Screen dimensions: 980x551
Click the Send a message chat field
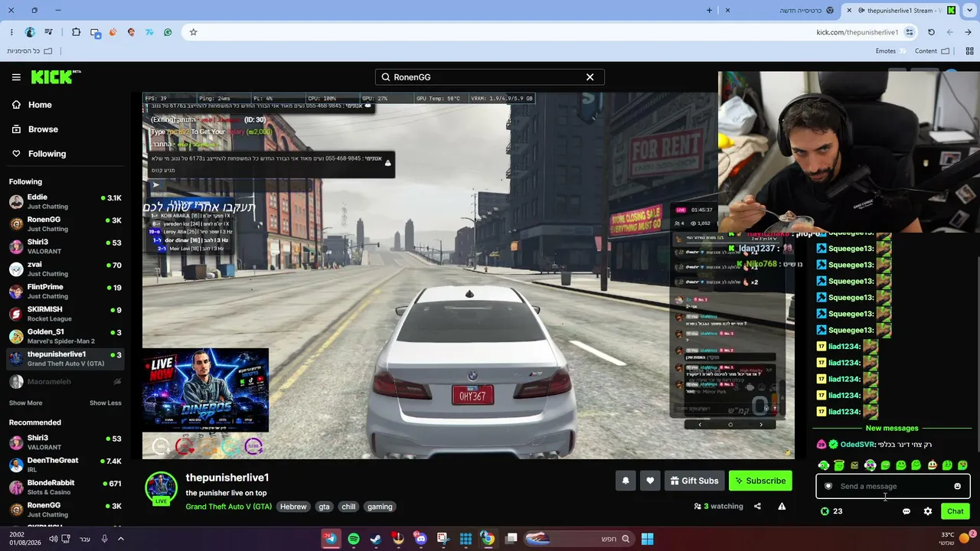(x=893, y=486)
